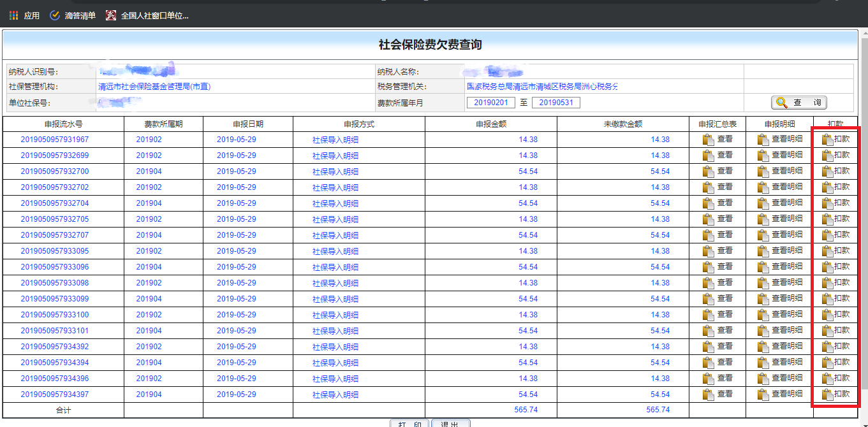Image resolution: width=868 pixels, height=427 pixels.
Task: Open 查看明细 icon for row 2019050957933098
Action: point(763,283)
